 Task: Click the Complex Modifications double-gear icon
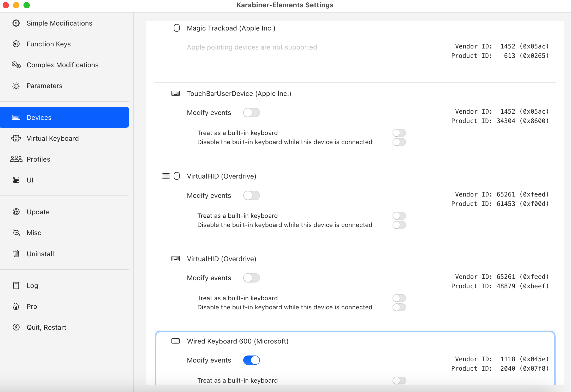point(16,65)
